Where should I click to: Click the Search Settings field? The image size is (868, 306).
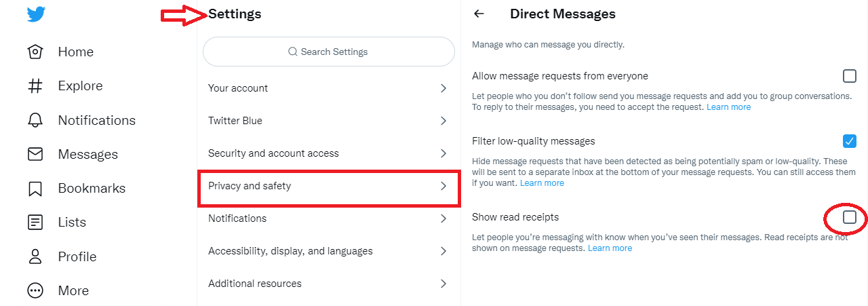329,52
